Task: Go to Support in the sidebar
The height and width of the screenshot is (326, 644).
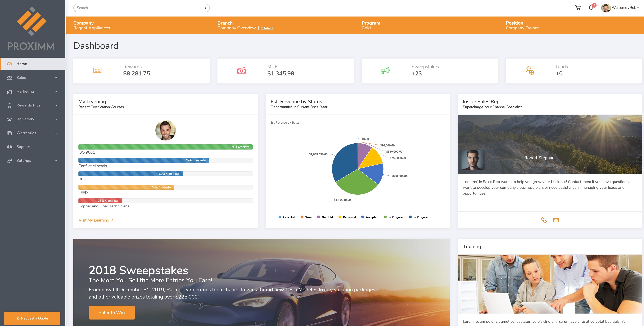Action: pos(24,147)
